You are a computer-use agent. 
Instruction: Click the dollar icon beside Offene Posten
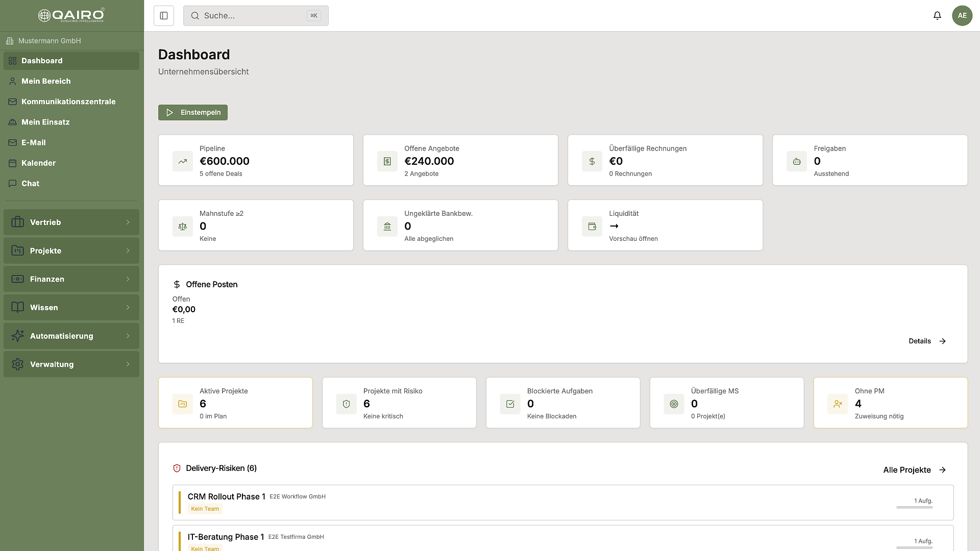tap(176, 284)
